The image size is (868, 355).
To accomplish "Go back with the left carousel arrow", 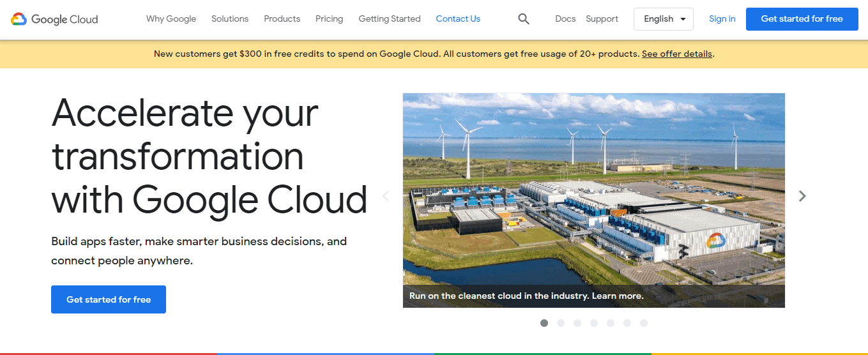I will pyautogui.click(x=385, y=196).
